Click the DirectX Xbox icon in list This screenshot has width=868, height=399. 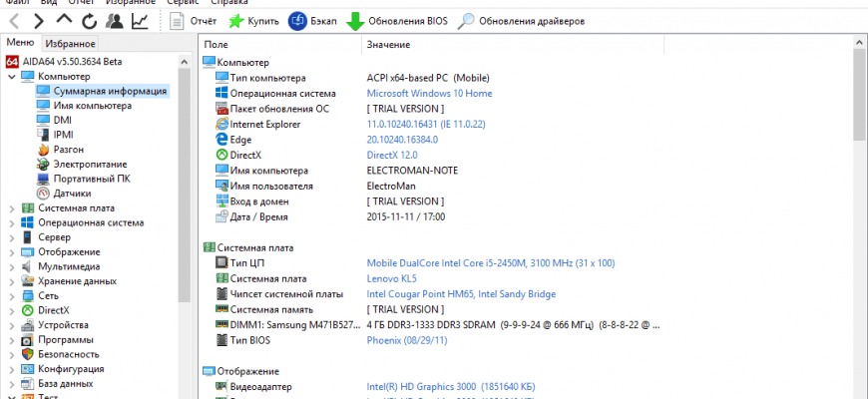221,155
